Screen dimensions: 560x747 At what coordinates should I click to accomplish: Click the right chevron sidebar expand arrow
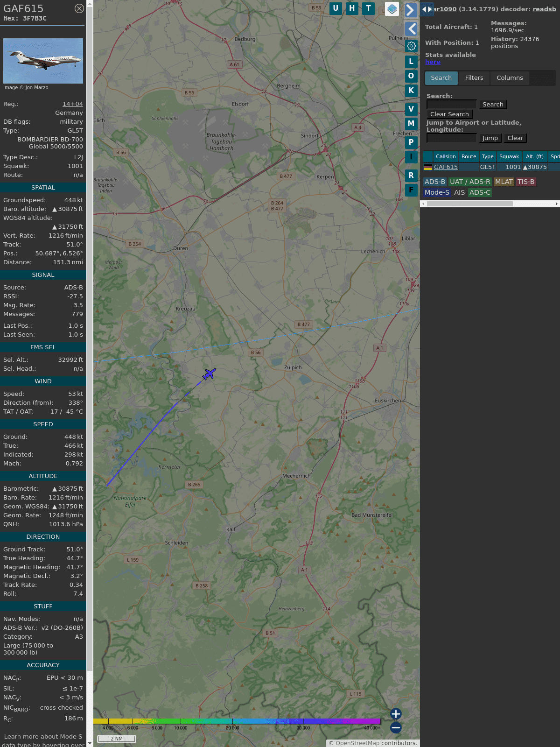[411, 10]
